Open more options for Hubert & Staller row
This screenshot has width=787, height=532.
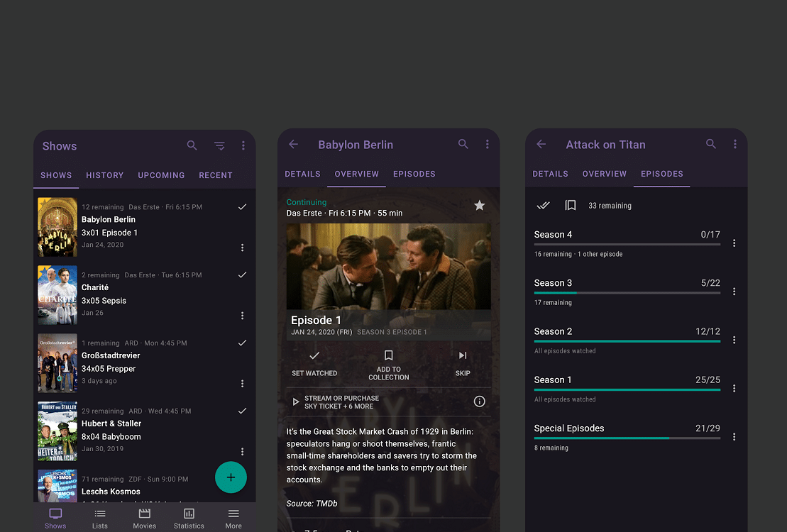click(243, 452)
